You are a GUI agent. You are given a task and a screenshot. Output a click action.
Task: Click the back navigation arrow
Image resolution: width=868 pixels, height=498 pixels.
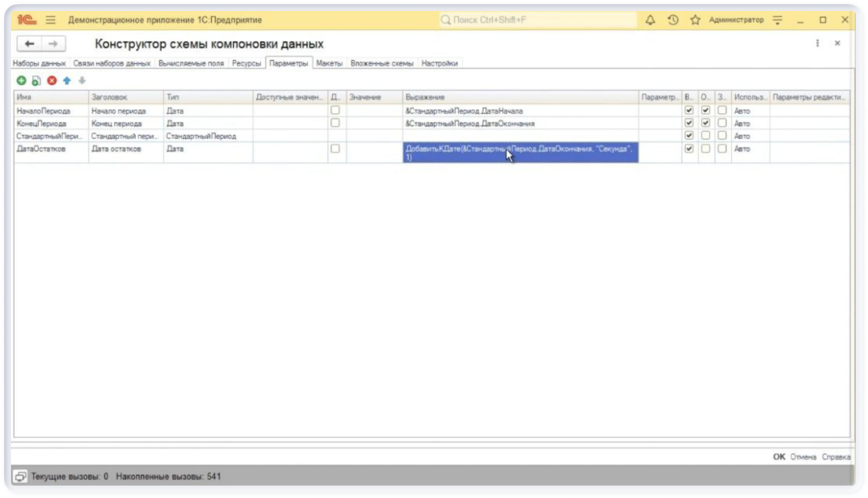click(x=29, y=44)
